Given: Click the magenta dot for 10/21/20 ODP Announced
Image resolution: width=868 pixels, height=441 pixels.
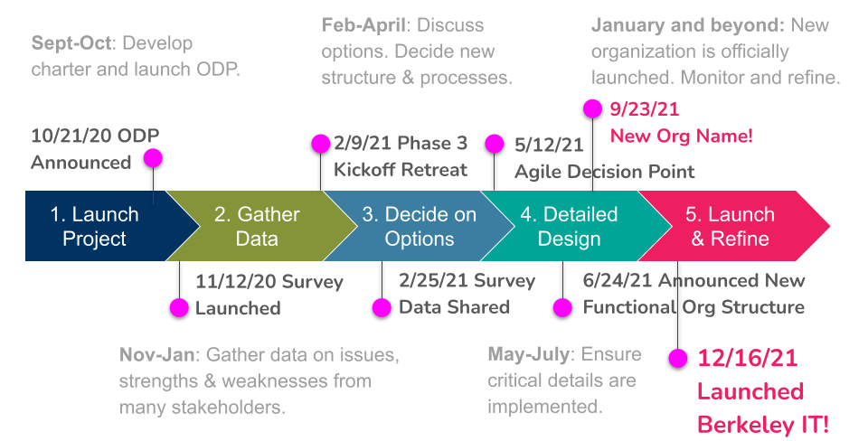Looking at the screenshot, I should coord(153,158).
